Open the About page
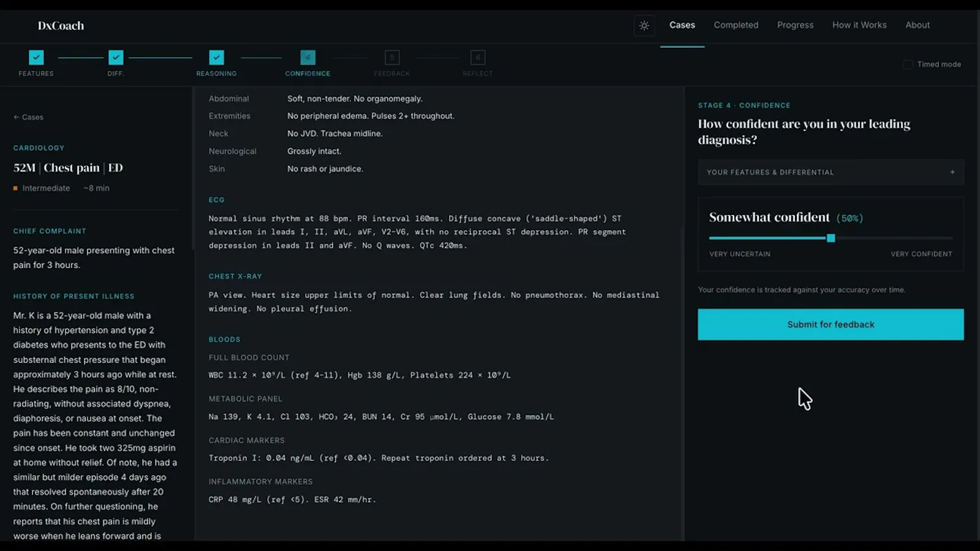Screen dimensions: 980x551 (918, 25)
